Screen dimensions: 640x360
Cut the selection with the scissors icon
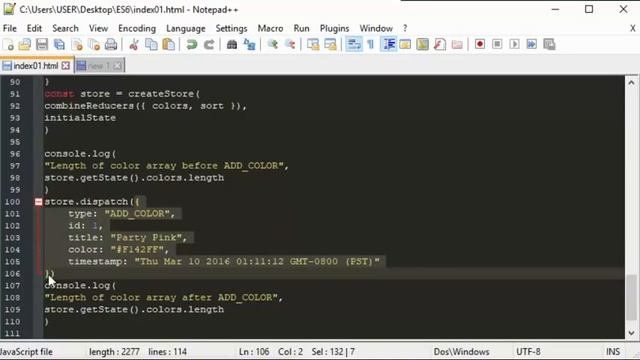pos(133,44)
